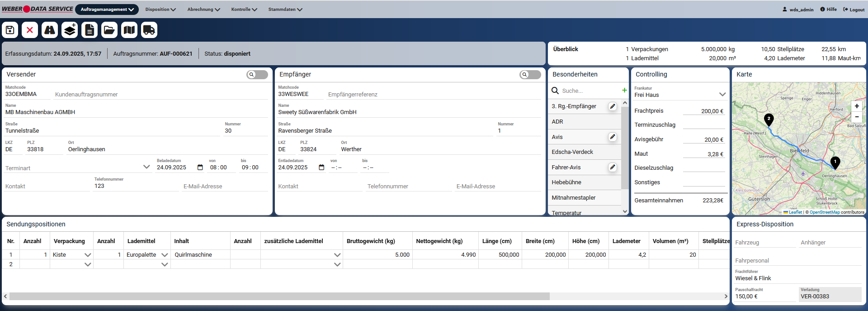Toggle the Empfänger search switch
The width and height of the screenshot is (868, 311).
click(x=530, y=75)
